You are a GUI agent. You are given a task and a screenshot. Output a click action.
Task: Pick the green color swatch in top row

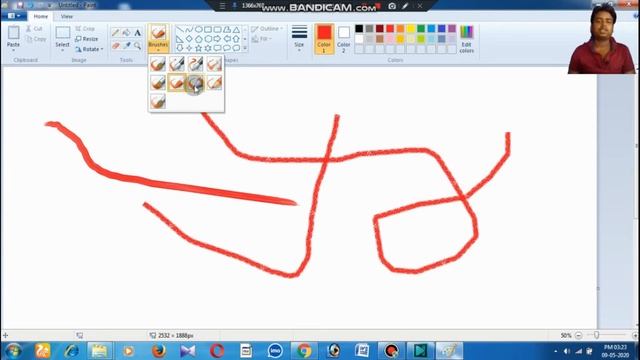point(421,29)
